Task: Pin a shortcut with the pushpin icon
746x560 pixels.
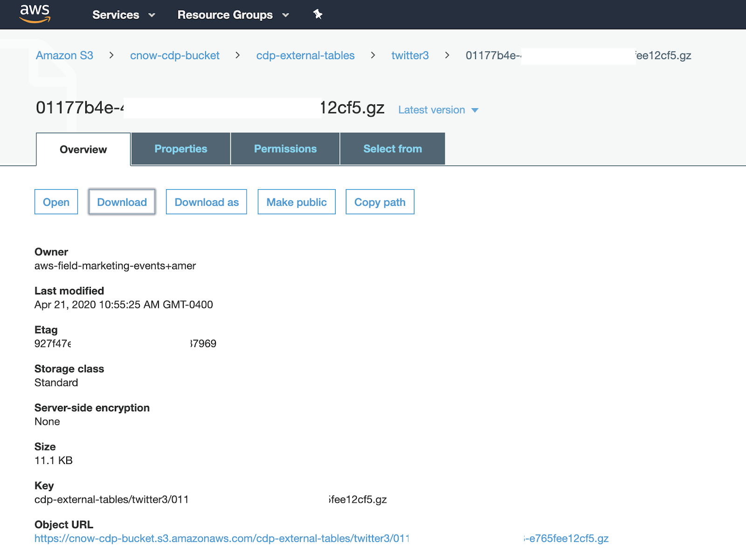Action: pos(318,14)
